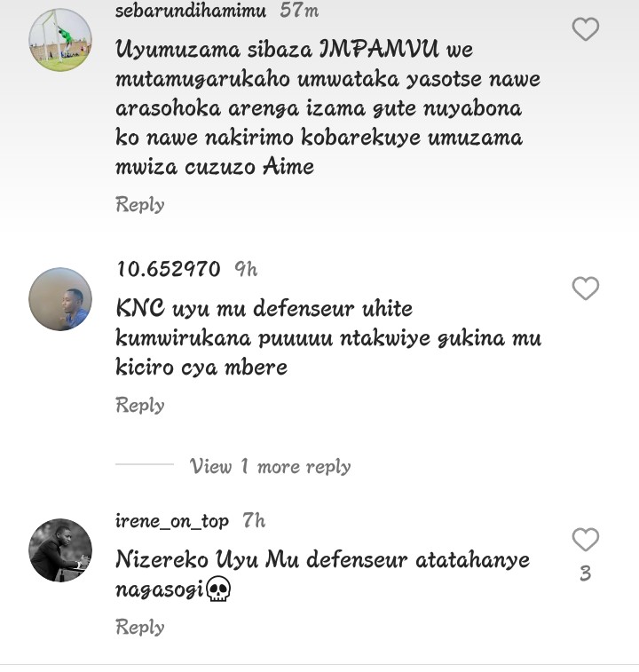Like irene_on_top's comment with the heart
This screenshot has width=639, height=672.
(x=585, y=539)
